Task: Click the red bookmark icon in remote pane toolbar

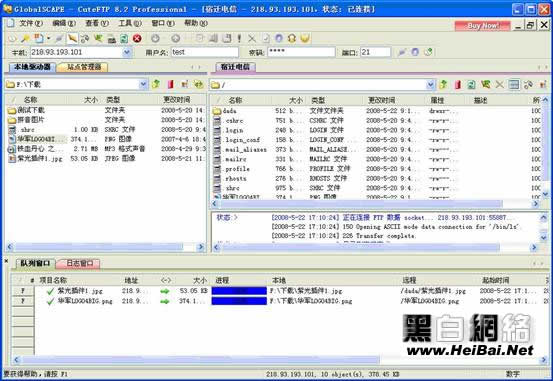Action: (458, 85)
